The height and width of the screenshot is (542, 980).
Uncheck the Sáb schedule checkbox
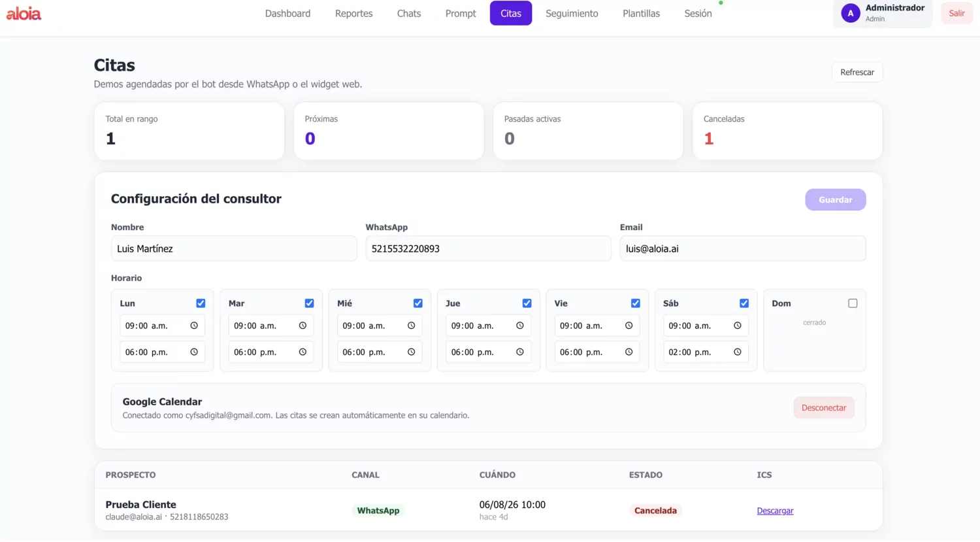(743, 303)
